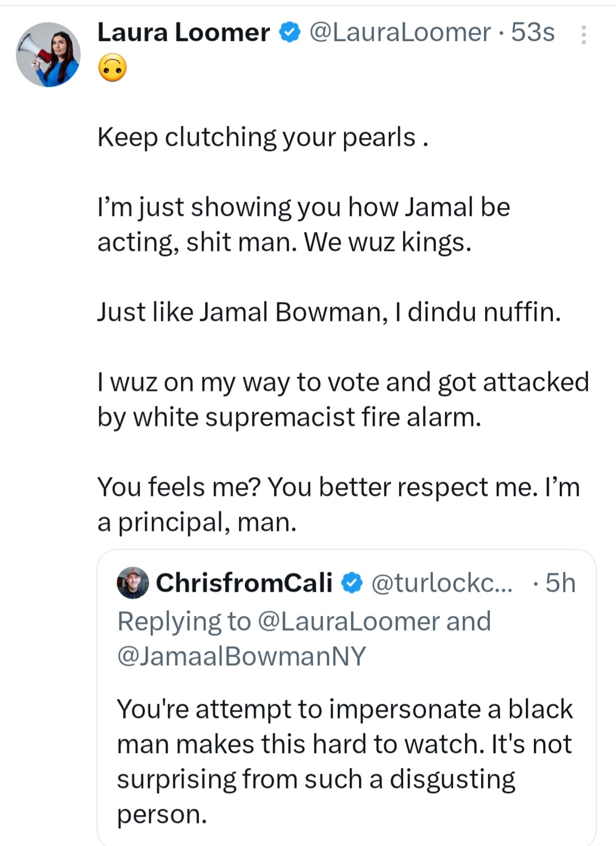The width and height of the screenshot is (616, 846).
Task: Open the Laura Loomer display name
Action: pyautogui.click(x=184, y=33)
